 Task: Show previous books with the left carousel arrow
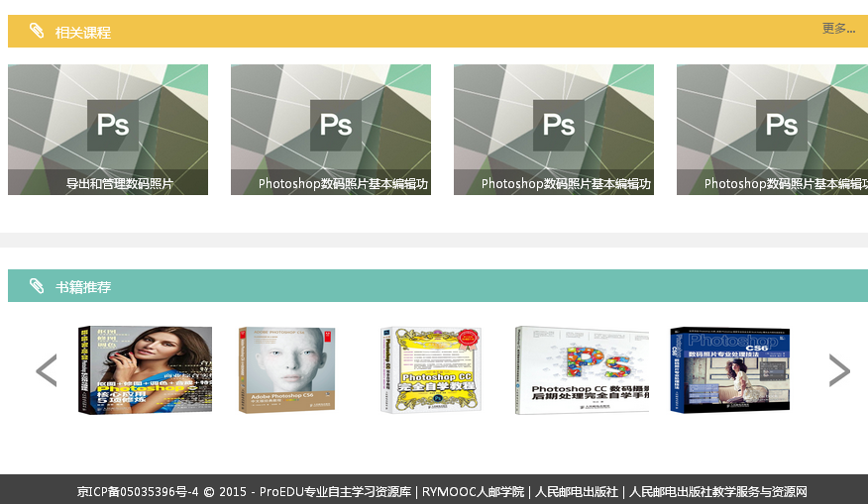click(47, 370)
